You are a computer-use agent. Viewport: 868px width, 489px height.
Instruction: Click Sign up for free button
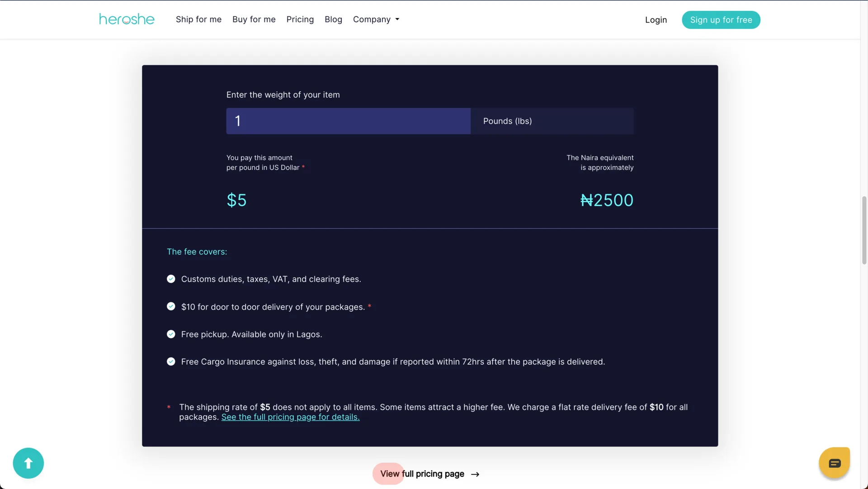click(x=721, y=20)
